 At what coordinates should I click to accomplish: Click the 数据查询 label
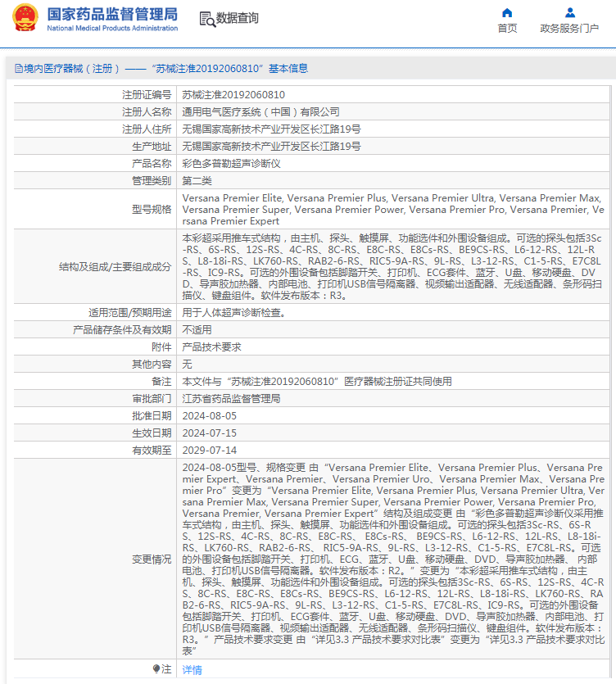[x=238, y=18]
